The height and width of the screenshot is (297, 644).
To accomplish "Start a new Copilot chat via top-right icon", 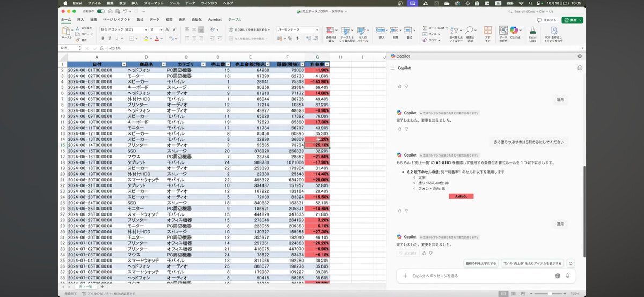I will click(x=580, y=68).
